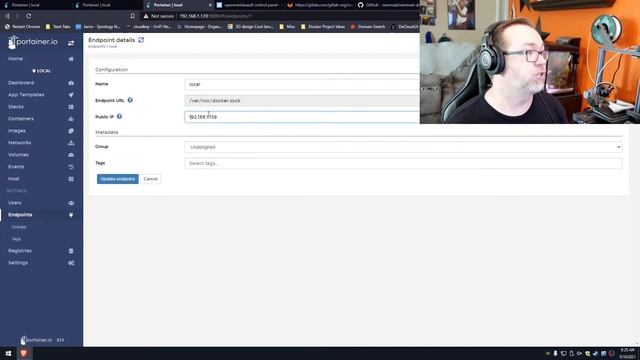Image resolution: width=640 pixels, height=360 pixels.
Task: Switch to the GitLab browser tab
Action: click(319, 5)
